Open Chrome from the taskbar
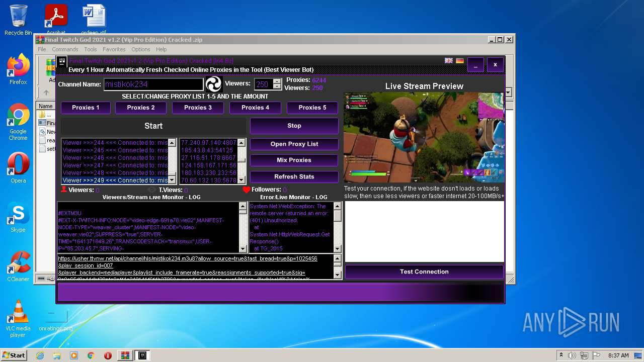This screenshot has height=362, width=644. [x=91, y=355]
